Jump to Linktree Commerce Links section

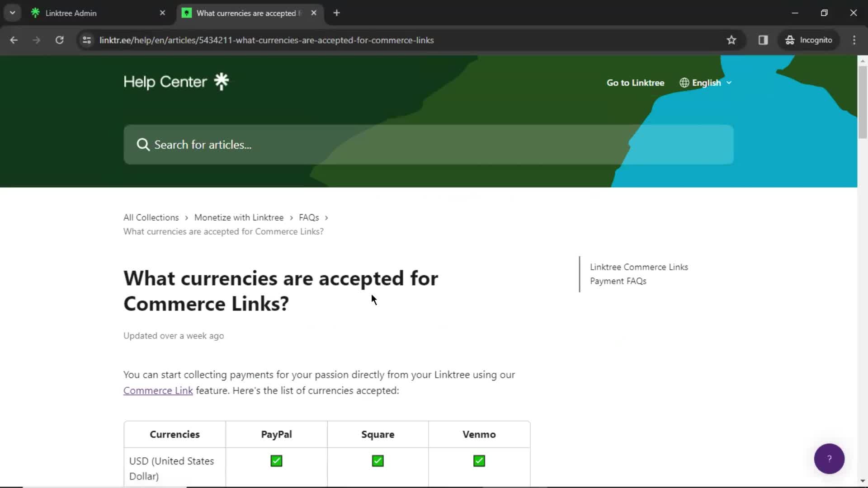pos(639,267)
